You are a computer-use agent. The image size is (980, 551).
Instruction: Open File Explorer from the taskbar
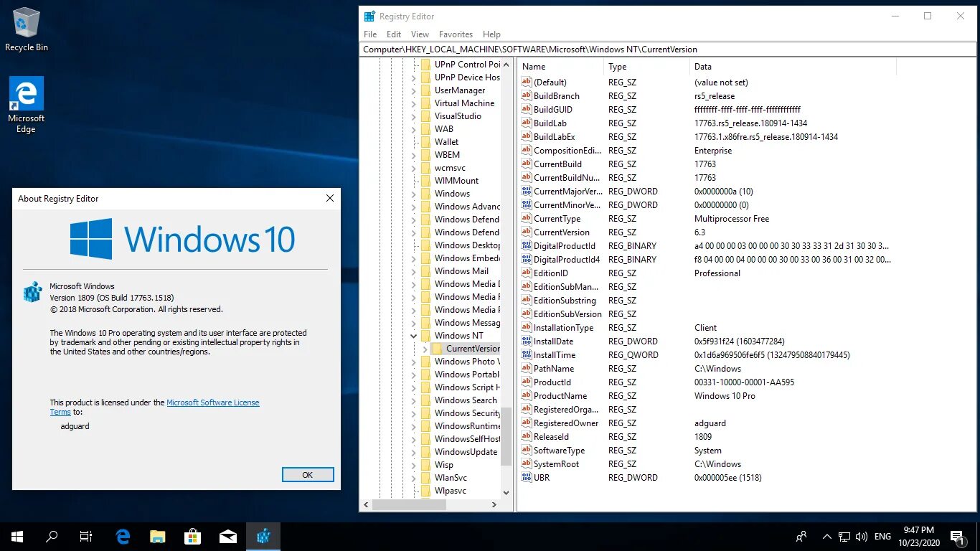tap(158, 536)
